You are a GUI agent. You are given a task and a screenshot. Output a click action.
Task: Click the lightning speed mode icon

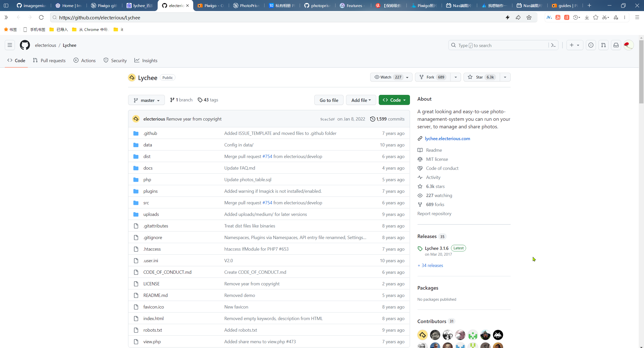click(508, 17)
